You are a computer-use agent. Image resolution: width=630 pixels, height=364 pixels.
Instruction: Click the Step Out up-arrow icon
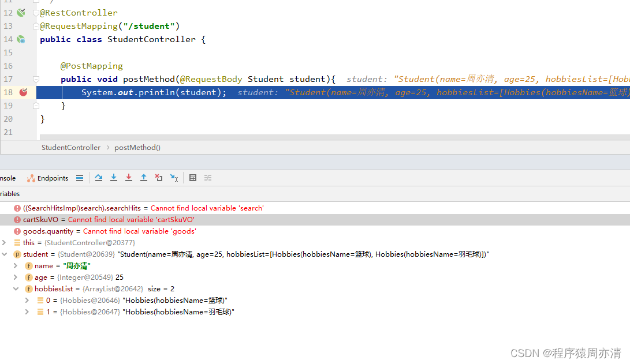[x=144, y=178]
